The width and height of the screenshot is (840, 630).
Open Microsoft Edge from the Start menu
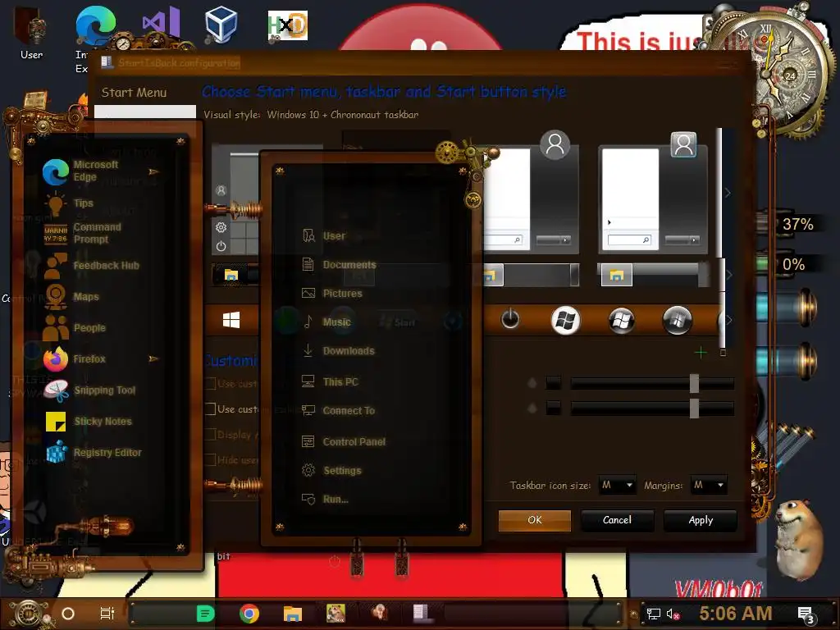click(97, 171)
